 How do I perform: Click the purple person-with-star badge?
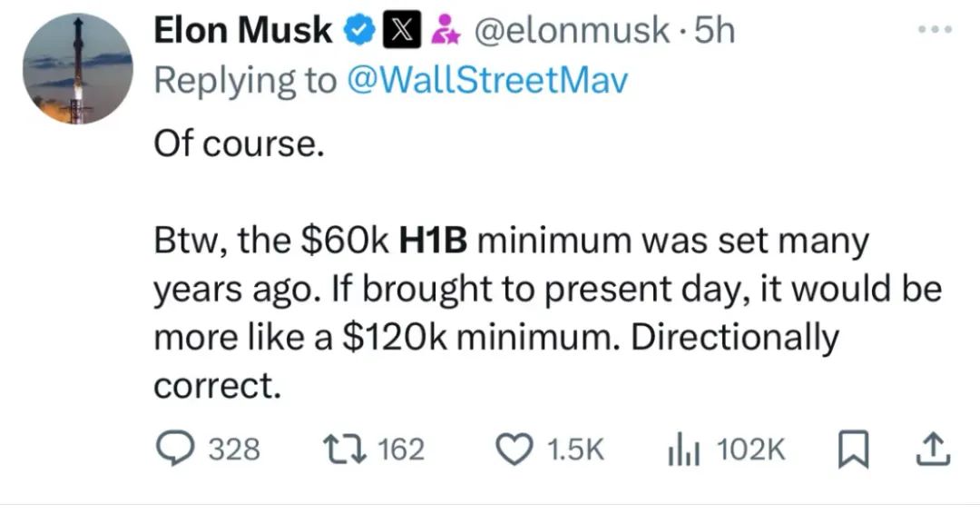coord(446,31)
